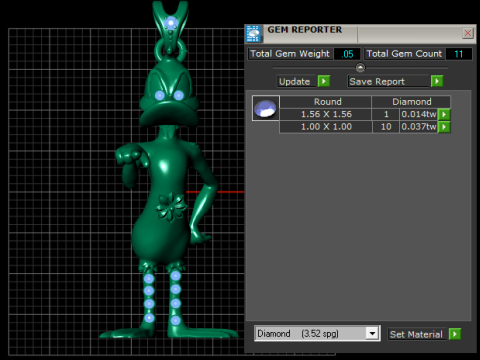Click the Save Report button
Image resolution: width=480 pixels, height=360 pixels.
click(x=388, y=81)
